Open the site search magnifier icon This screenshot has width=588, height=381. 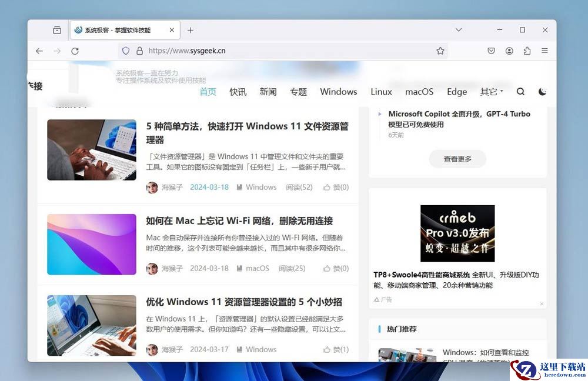pos(520,92)
